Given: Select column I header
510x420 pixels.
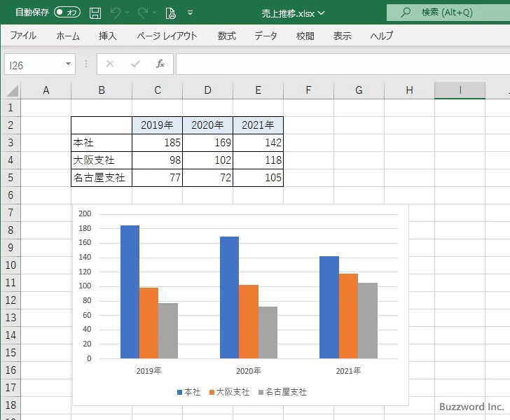Looking at the screenshot, I should point(460,90).
